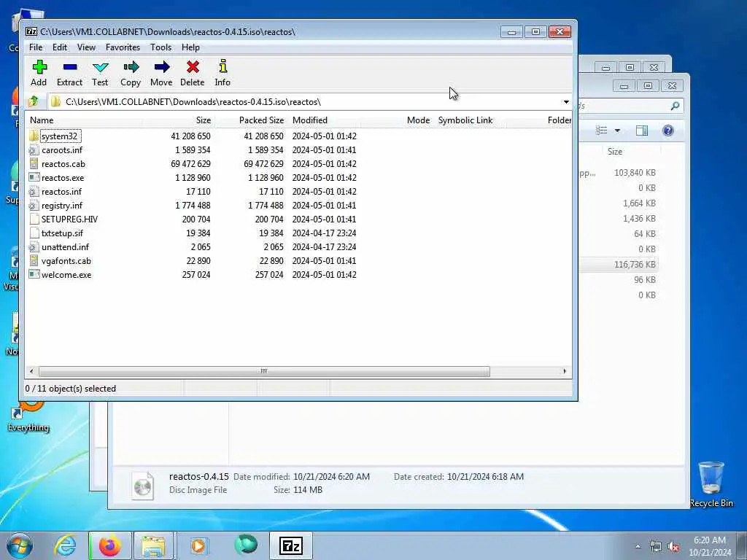This screenshot has height=560, width=747.
Task: Open Firefox from the taskbar
Action: tap(109, 545)
